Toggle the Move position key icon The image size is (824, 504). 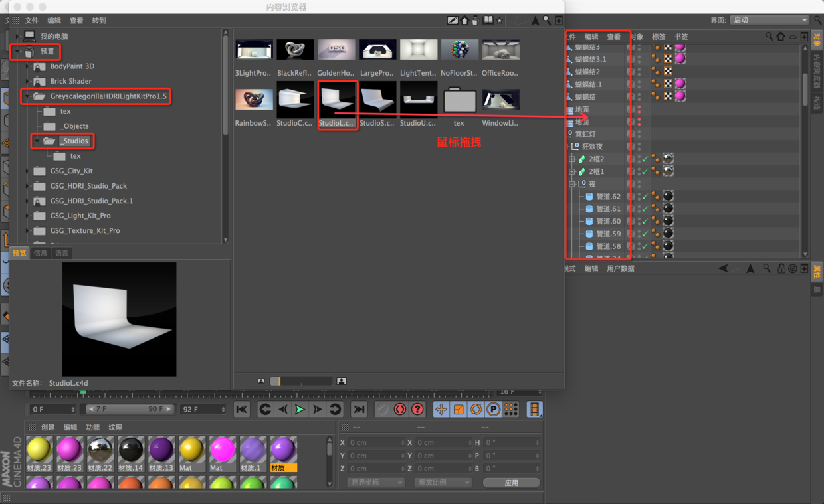[441, 410]
